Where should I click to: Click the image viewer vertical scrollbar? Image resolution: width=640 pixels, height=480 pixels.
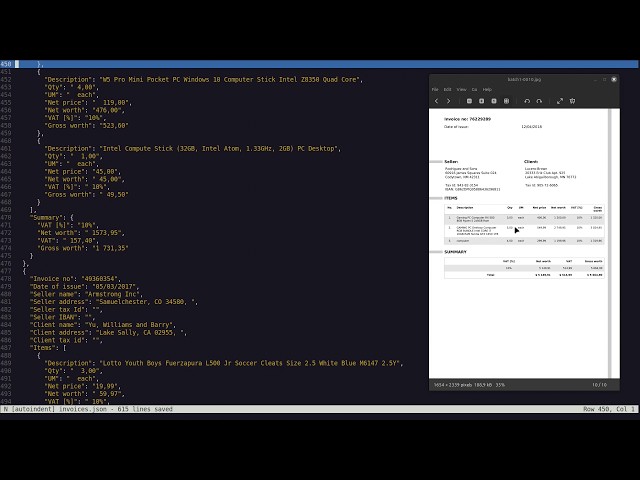610,243
